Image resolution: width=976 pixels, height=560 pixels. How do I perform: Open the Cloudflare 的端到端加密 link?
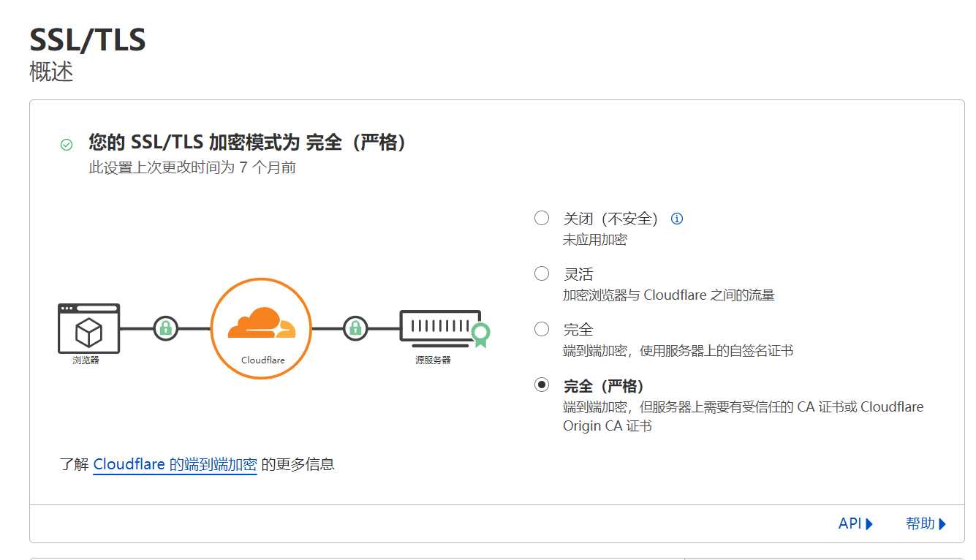click(x=175, y=464)
